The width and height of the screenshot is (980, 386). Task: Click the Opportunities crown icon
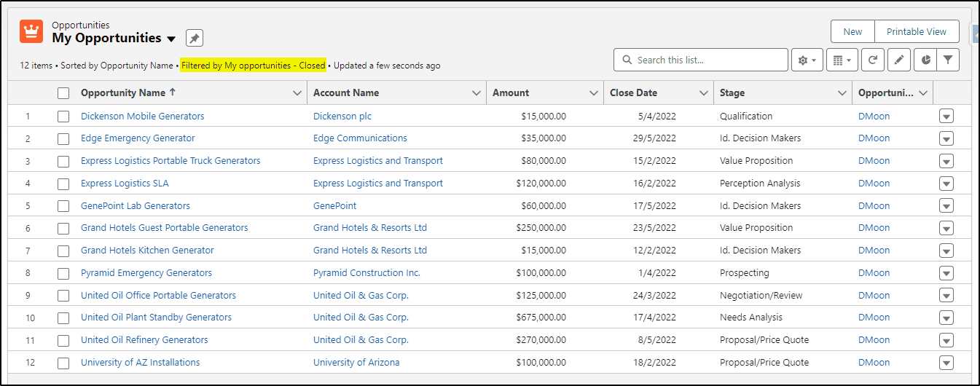(31, 31)
